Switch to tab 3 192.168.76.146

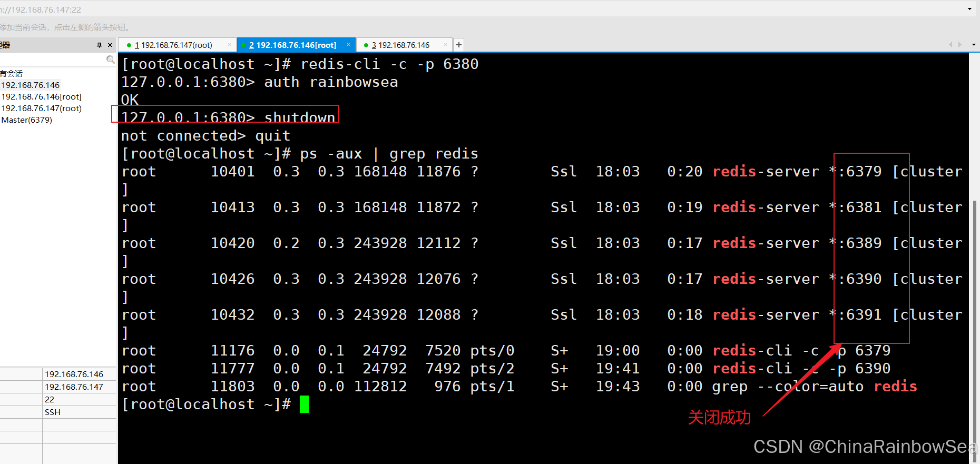pyautogui.click(x=400, y=45)
